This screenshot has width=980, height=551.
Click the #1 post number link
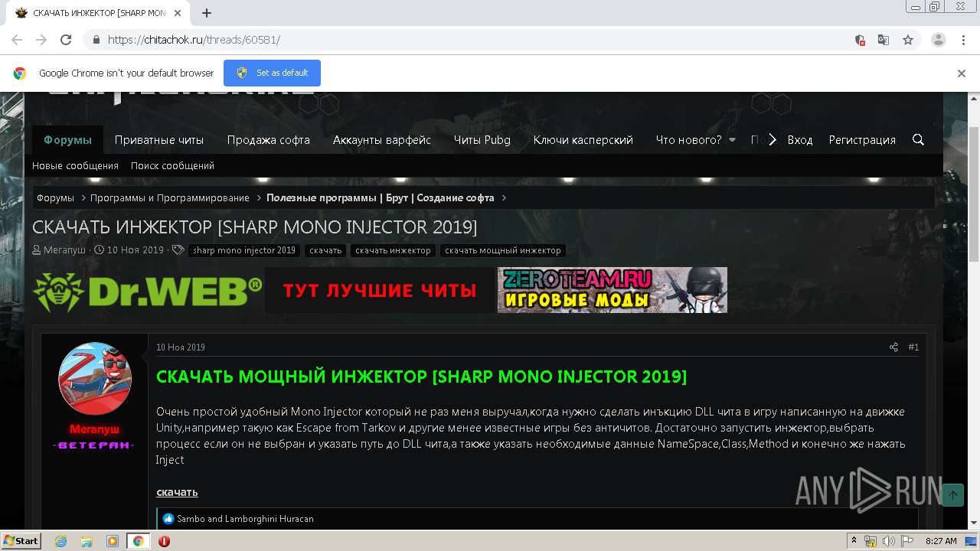(x=913, y=347)
